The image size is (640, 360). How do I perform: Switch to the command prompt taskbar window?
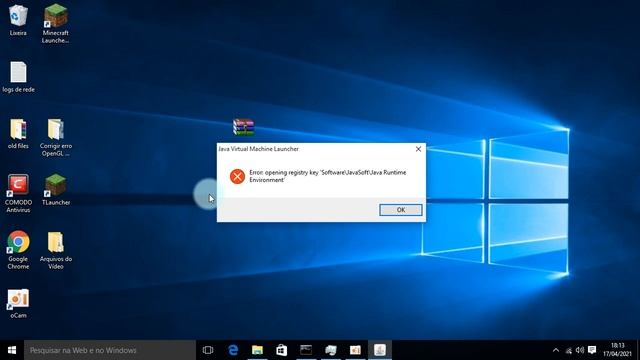pyautogui.click(x=306, y=350)
